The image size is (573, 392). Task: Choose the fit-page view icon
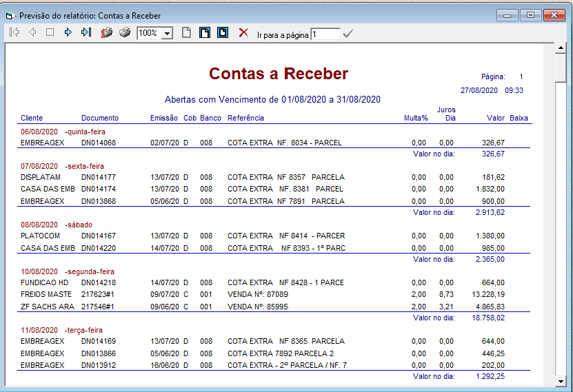205,32
